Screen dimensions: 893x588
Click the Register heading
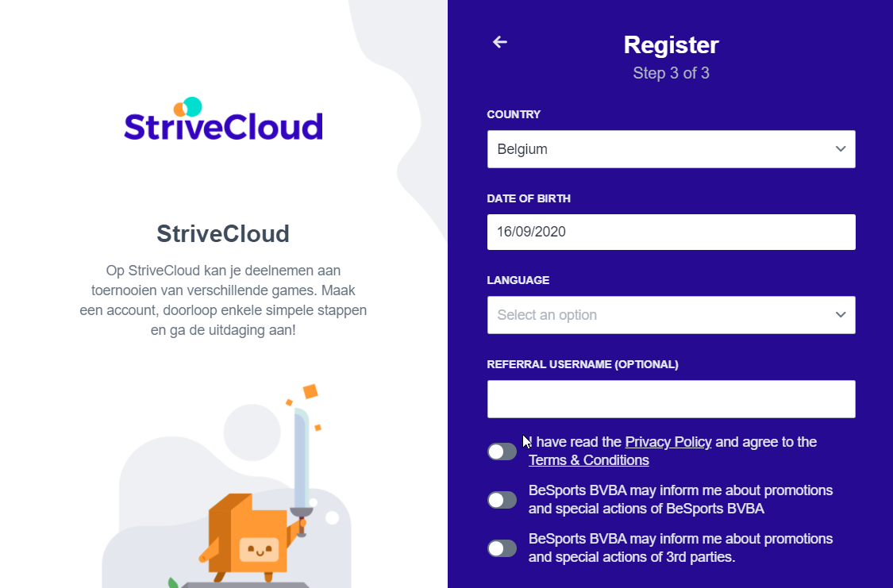click(671, 45)
